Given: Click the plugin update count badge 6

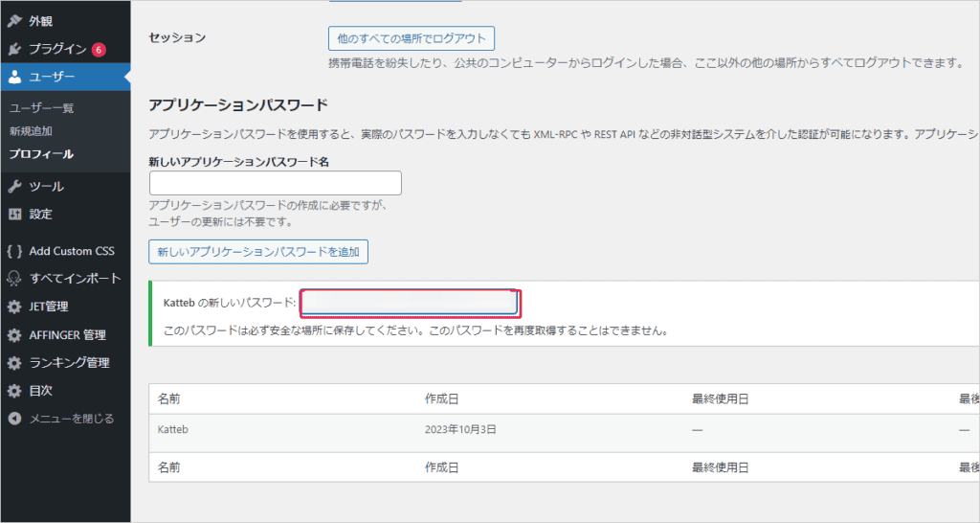Looking at the screenshot, I should pyautogui.click(x=99, y=50).
